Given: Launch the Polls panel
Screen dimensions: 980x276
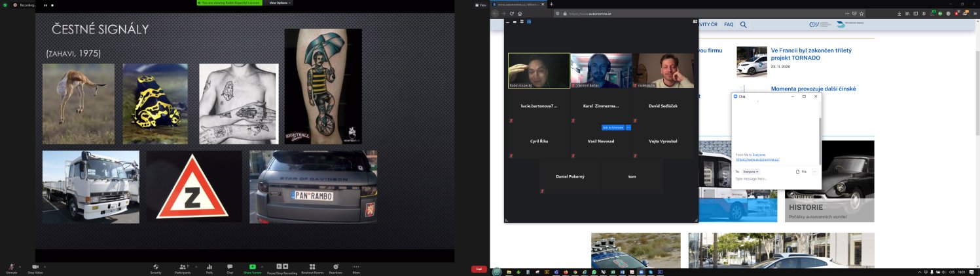Looking at the screenshot, I should (x=209, y=267).
